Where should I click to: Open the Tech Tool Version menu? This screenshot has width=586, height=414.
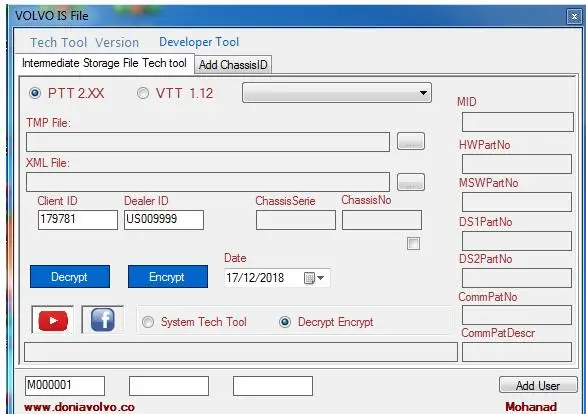(x=84, y=43)
